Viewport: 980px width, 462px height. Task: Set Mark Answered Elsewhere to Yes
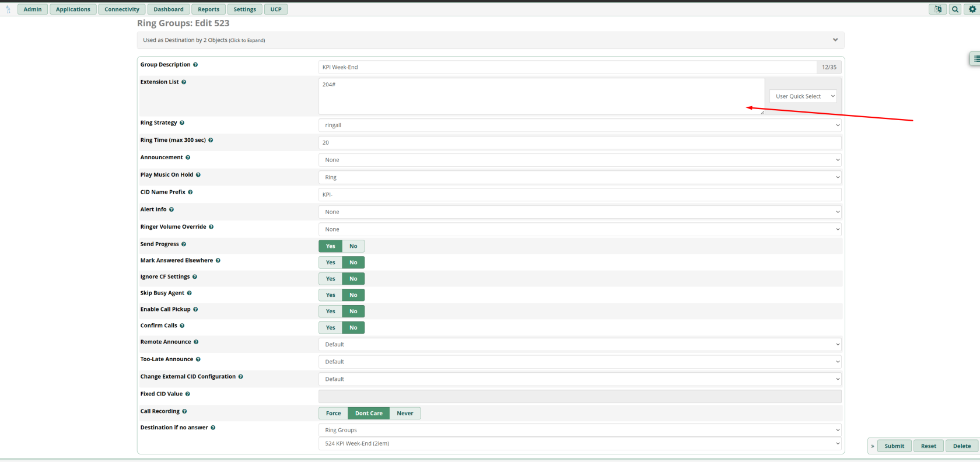[x=331, y=262]
